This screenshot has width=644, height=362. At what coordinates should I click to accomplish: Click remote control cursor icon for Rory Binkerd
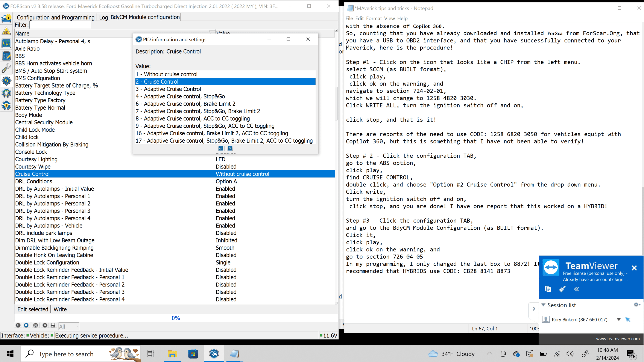click(628, 319)
